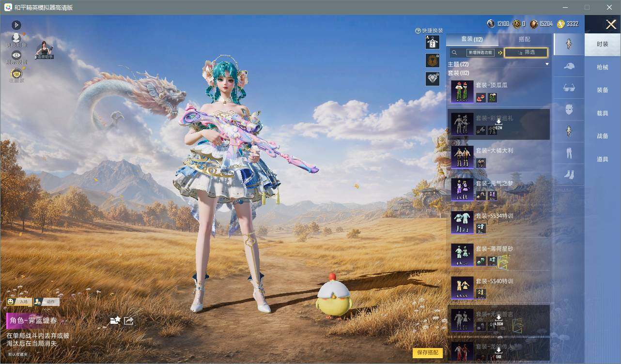
Task: Click the 快捷换装 help question mark
Action: (x=418, y=30)
